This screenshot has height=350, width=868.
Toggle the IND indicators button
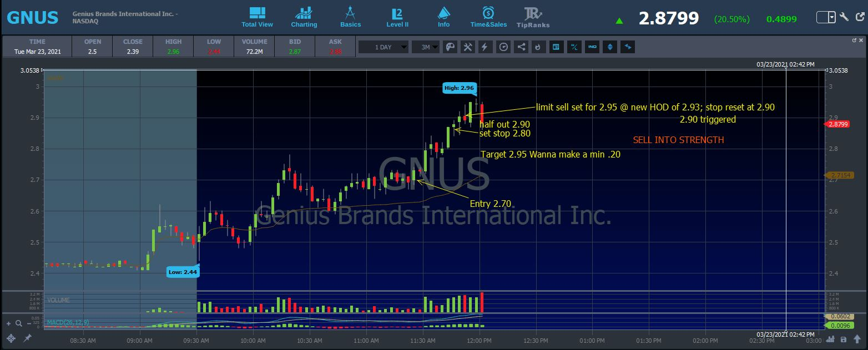click(x=592, y=47)
